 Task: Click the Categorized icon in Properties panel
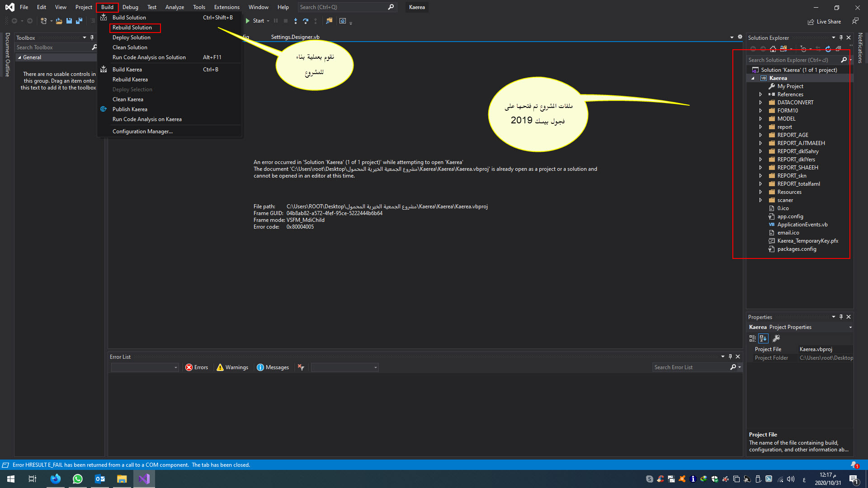(x=753, y=338)
